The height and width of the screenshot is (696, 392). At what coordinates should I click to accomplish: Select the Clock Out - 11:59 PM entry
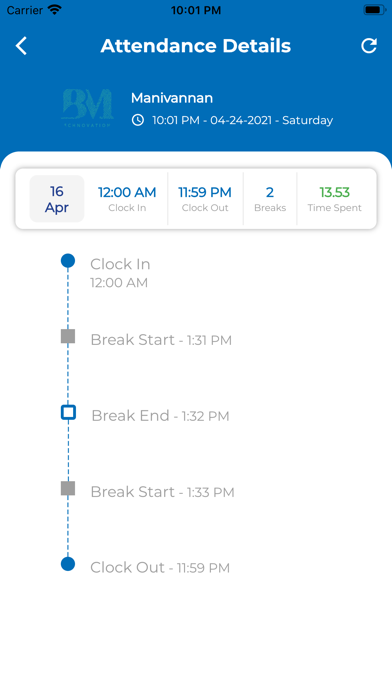pos(160,568)
